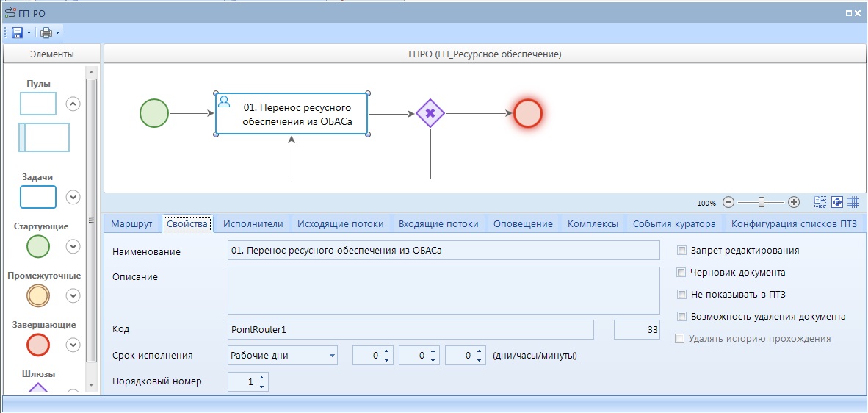This screenshot has height=413, width=868.
Task: Click the zoom out minus button
Action: pos(728,202)
